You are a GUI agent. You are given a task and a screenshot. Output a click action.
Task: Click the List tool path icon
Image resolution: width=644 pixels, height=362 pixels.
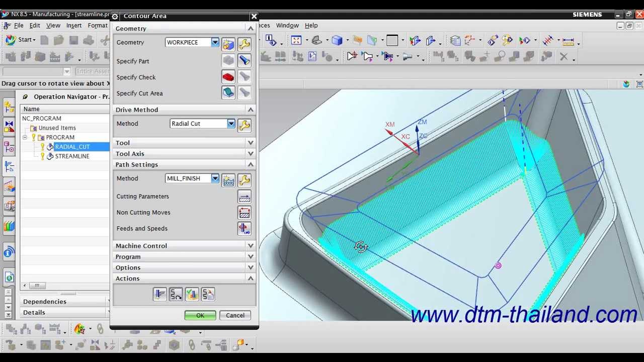coord(208,295)
